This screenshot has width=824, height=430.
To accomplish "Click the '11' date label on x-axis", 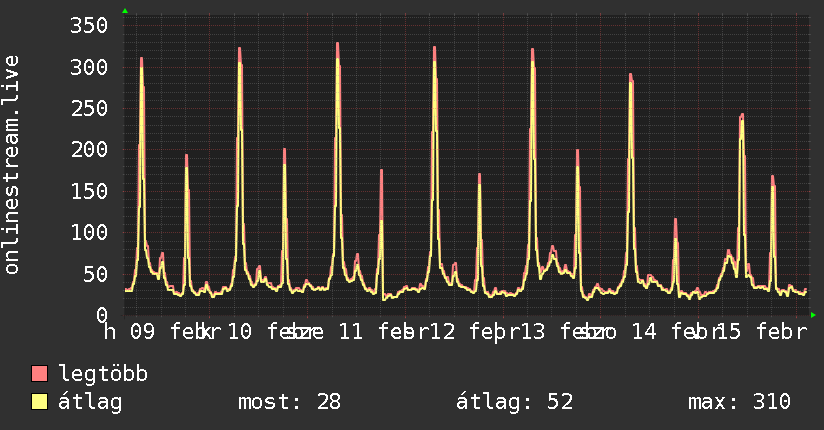I will tap(351, 332).
